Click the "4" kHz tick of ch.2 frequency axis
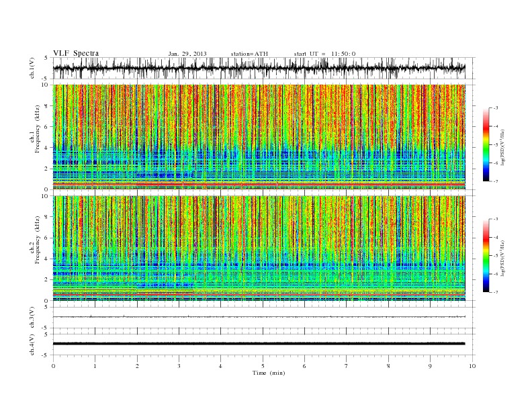532x411 pixels. pyautogui.click(x=47, y=259)
